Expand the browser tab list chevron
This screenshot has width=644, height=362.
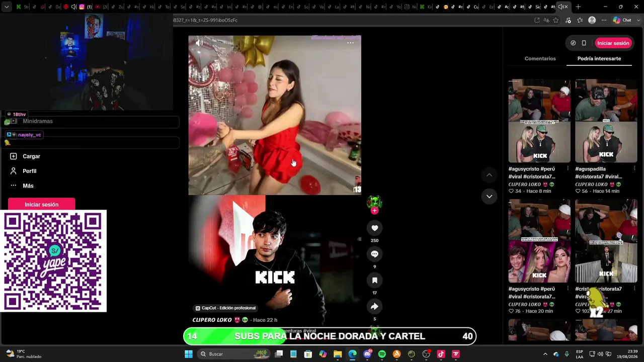pyautogui.click(x=7, y=7)
